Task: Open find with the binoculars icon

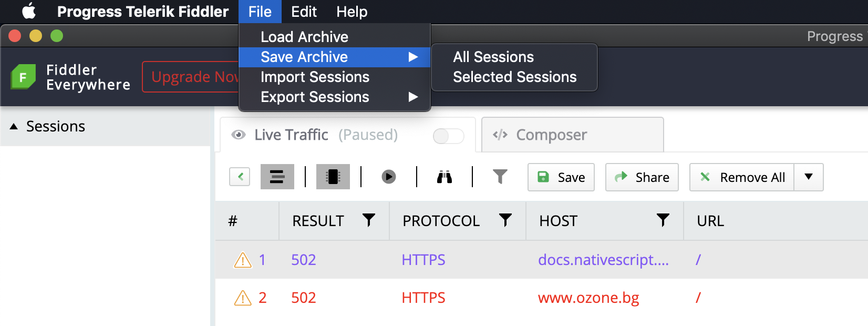Action: [x=445, y=177]
